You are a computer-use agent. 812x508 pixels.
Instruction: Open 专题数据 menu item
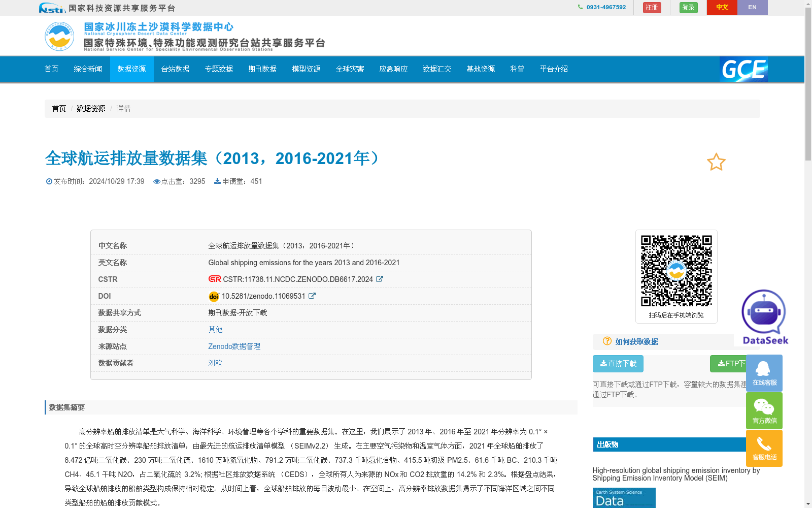tap(219, 69)
